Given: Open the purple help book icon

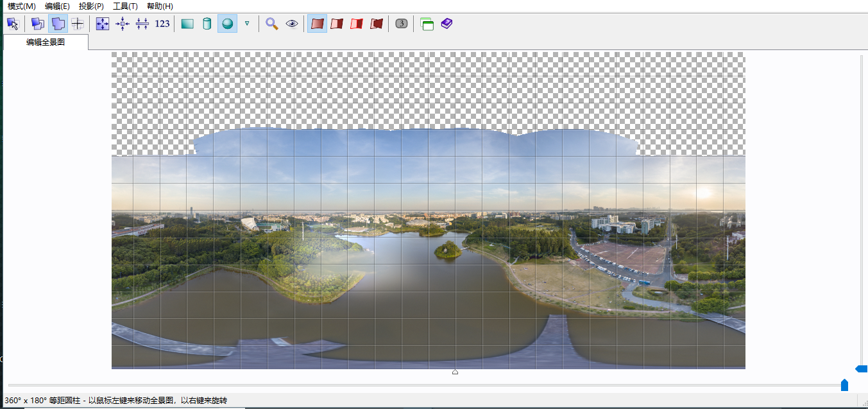Looking at the screenshot, I should (x=447, y=24).
